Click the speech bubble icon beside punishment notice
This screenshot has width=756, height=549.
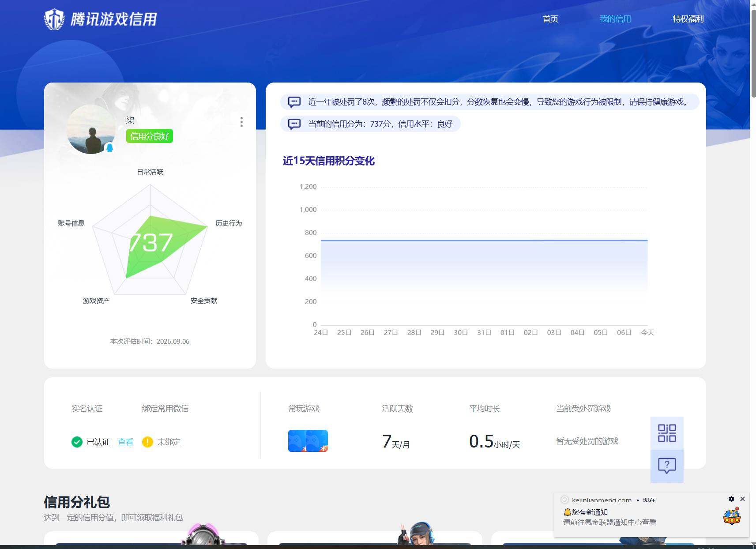point(294,102)
